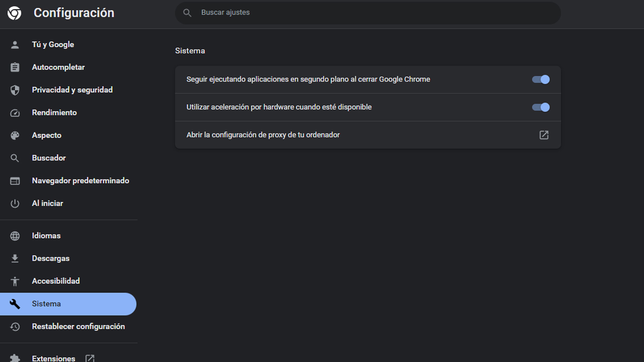
Task: Disable background apps when Chrome closes
Action: click(x=541, y=80)
